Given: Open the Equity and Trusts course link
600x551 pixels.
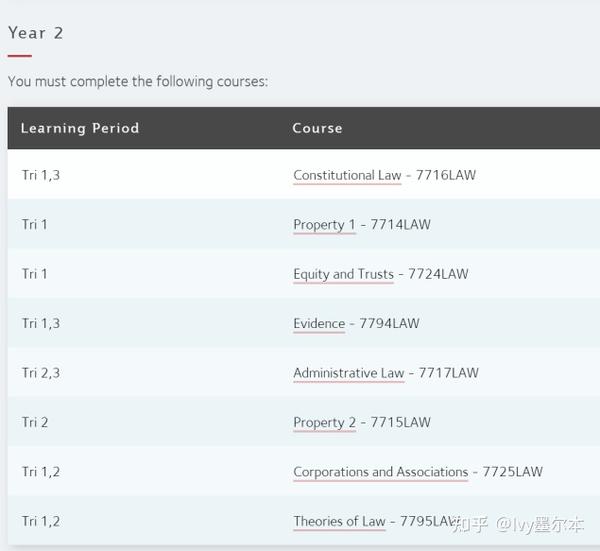Looking at the screenshot, I should pyautogui.click(x=343, y=274).
